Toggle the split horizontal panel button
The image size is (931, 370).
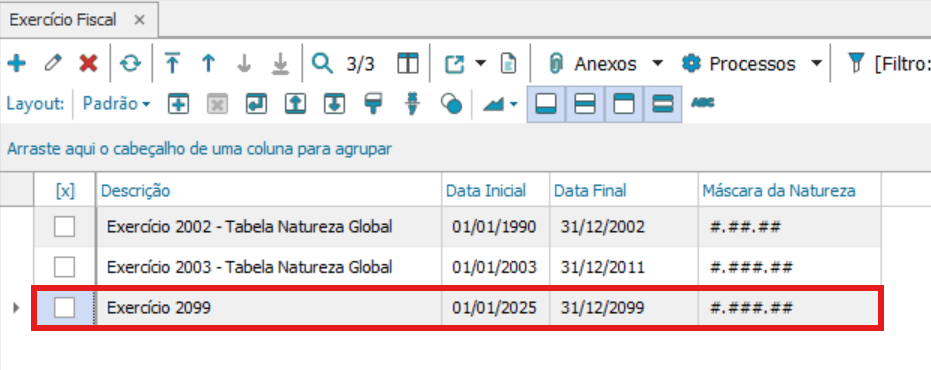click(585, 104)
